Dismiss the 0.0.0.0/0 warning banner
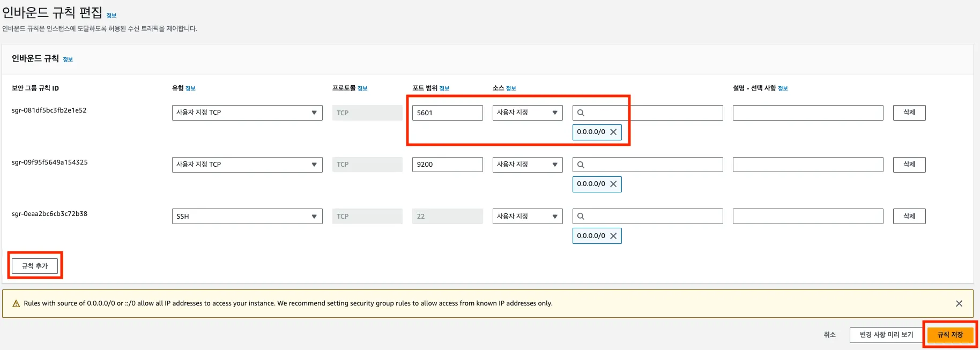The width and height of the screenshot is (980, 350). 959,303
